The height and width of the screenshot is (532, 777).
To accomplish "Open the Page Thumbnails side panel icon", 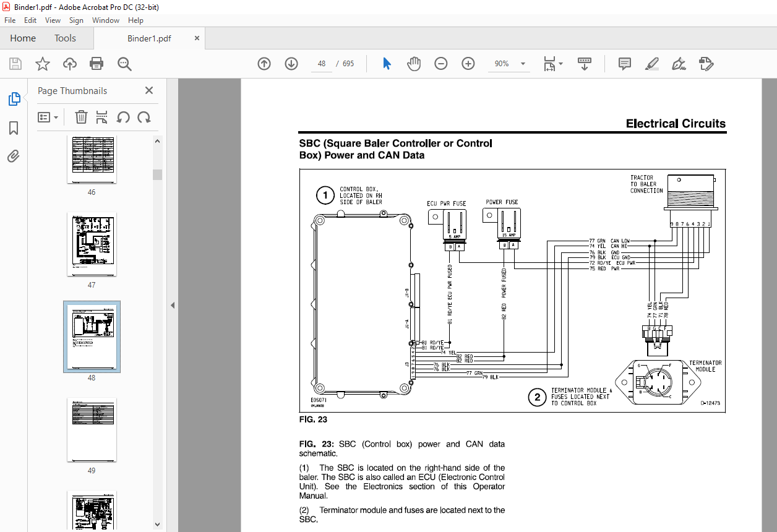I will tap(14, 98).
